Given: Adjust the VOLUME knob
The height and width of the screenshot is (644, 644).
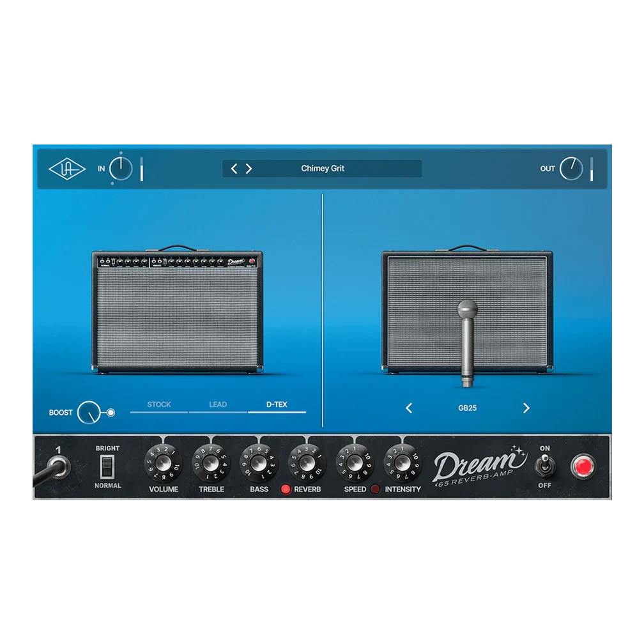Looking at the screenshot, I should tap(164, 463).
